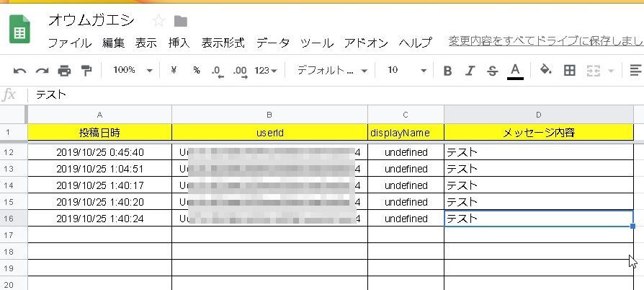Image resolution: width=644 pixels, height=290 pixels.
Task: Open the Borders tool icon
Action: [x=569, y=71]
